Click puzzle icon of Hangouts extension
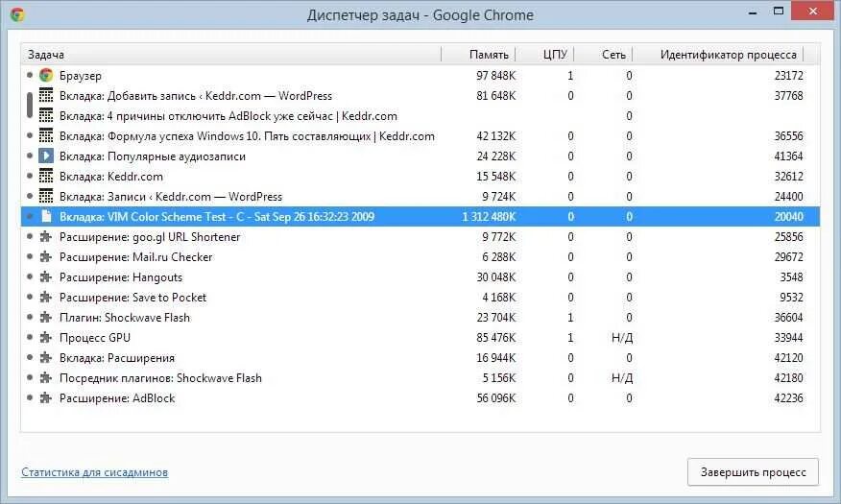 [x=46, y=277]
